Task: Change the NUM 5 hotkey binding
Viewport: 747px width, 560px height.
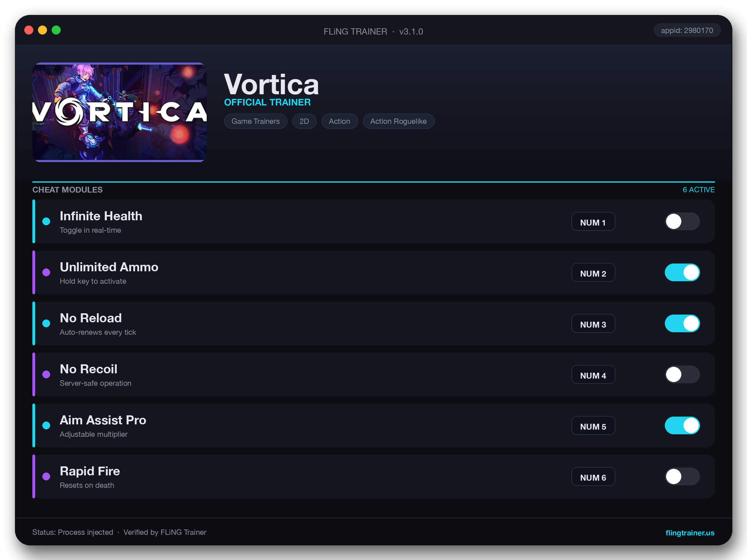Action: click(593, 425)
